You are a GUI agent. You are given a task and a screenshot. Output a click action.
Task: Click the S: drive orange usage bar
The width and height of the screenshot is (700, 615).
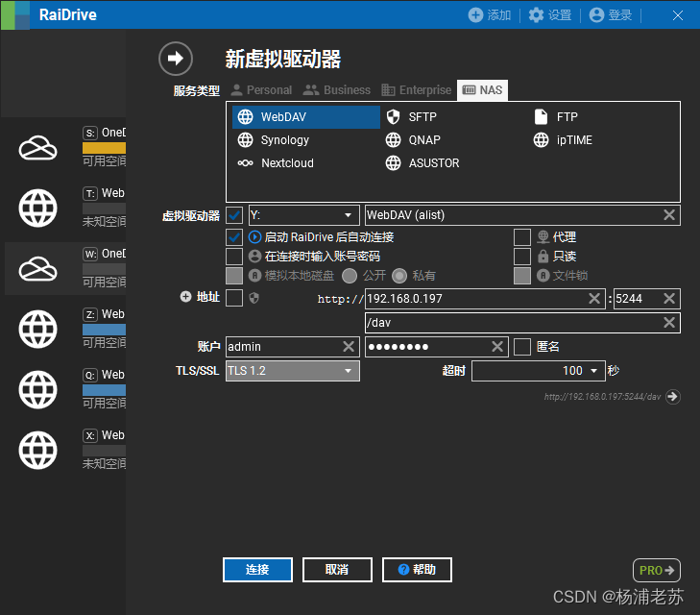click(x=104, y=148)
